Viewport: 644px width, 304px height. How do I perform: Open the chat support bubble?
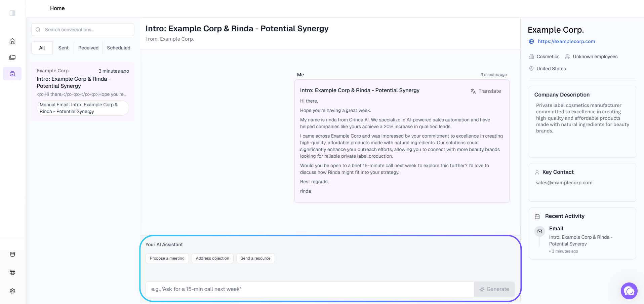click(629, 291)
